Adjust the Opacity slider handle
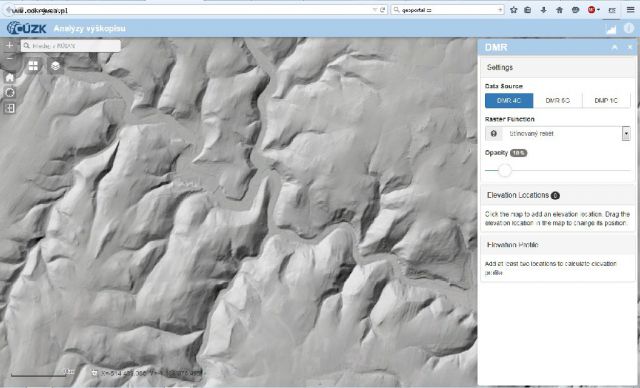Image resolution: width=640 pixels, height=388 pixels. [504, 170]
